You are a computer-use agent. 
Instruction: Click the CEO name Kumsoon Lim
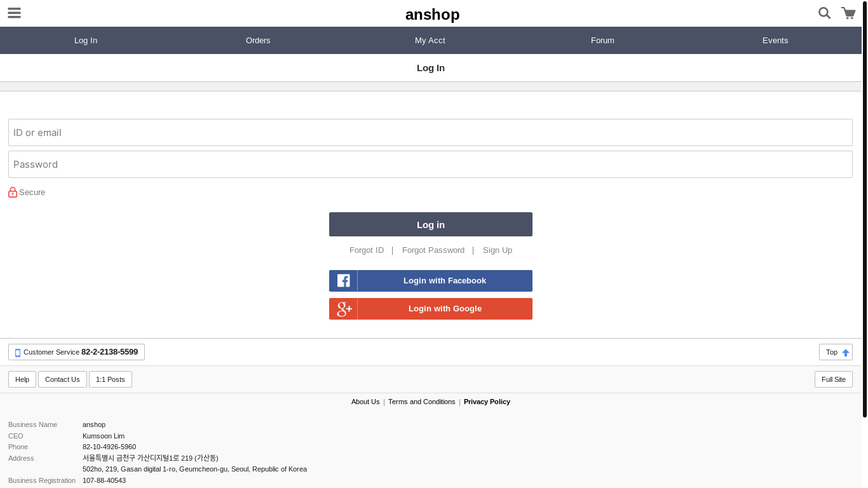[104, 436]
